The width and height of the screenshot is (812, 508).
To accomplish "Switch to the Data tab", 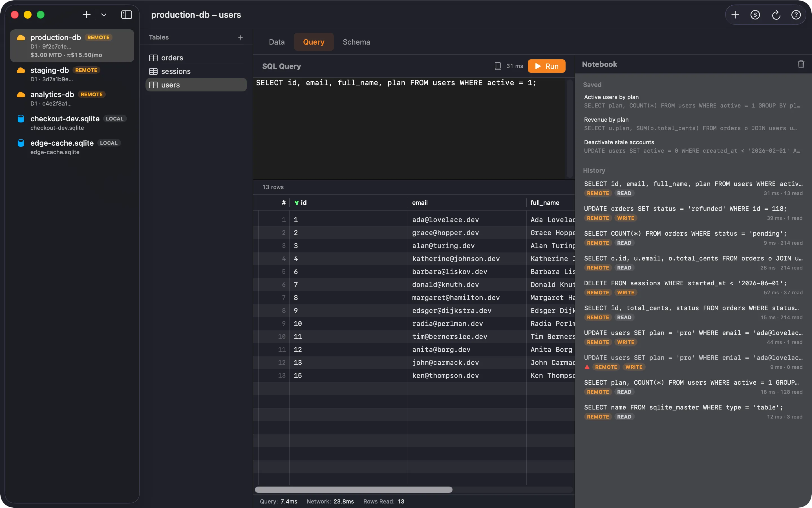I will (x=277, y=42).
